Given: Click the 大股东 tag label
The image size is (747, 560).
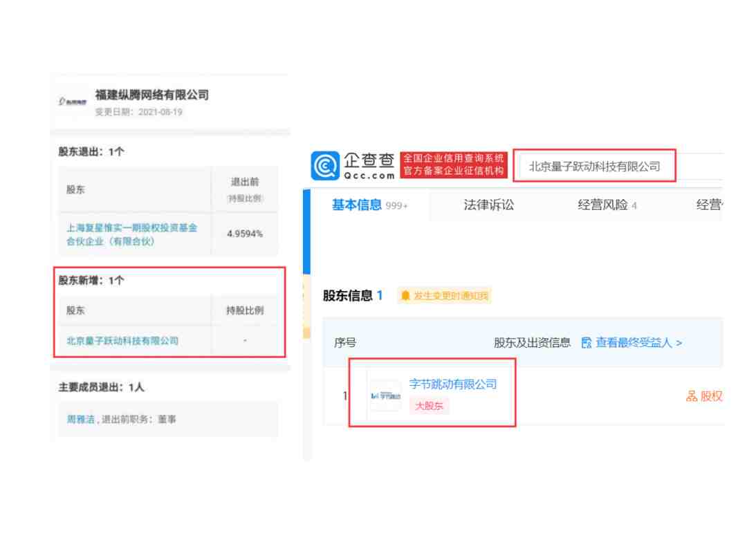Looking at the screenshot, I should tap(429, 406).
